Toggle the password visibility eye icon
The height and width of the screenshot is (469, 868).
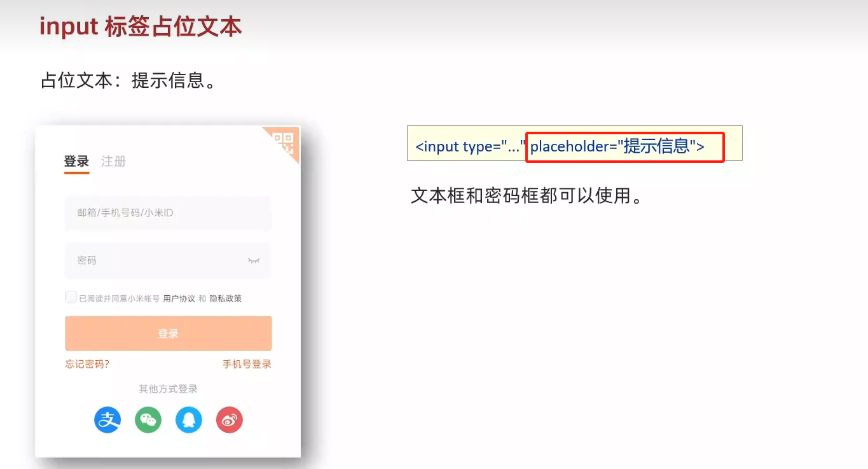click(253, 261)
